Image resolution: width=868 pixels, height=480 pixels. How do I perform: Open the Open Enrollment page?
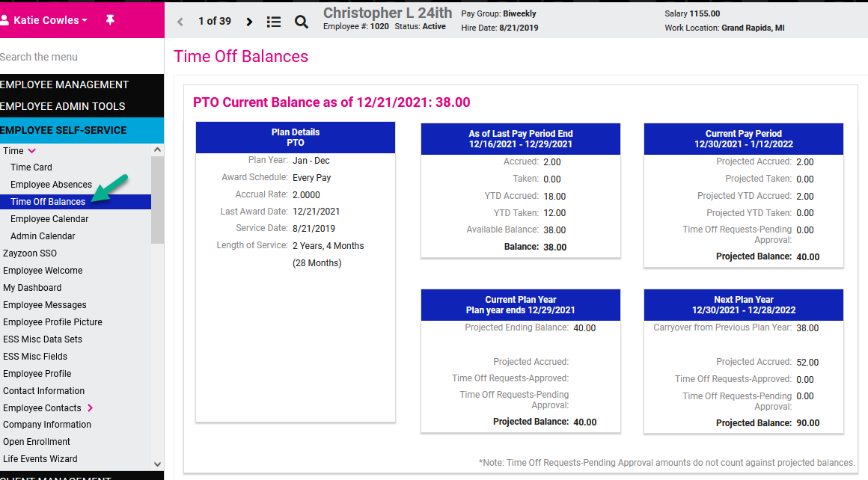point(38,441)
